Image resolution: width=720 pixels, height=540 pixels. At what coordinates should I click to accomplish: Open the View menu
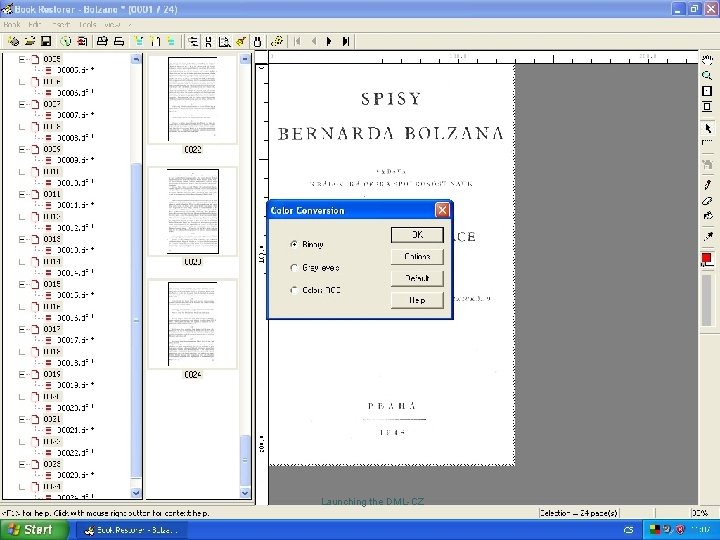click(112, 25)
